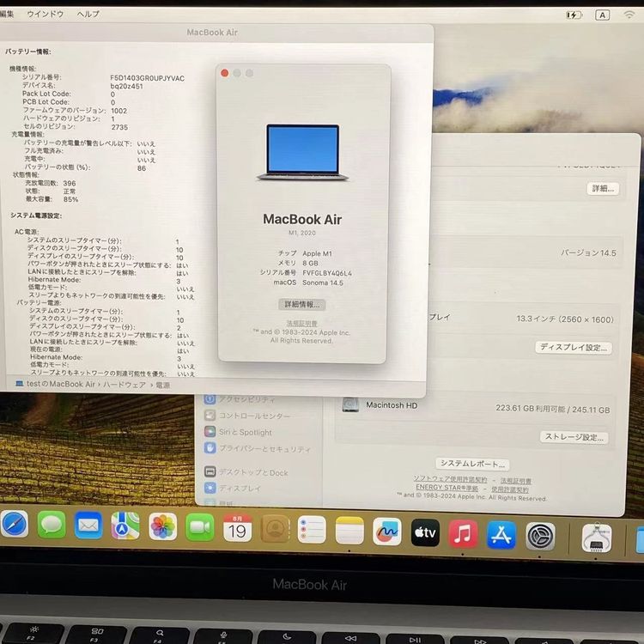Image resolution: width=644 pixels, height=644 pixels.
Task: Click maximum capacity value 85%
Action: 70,199
